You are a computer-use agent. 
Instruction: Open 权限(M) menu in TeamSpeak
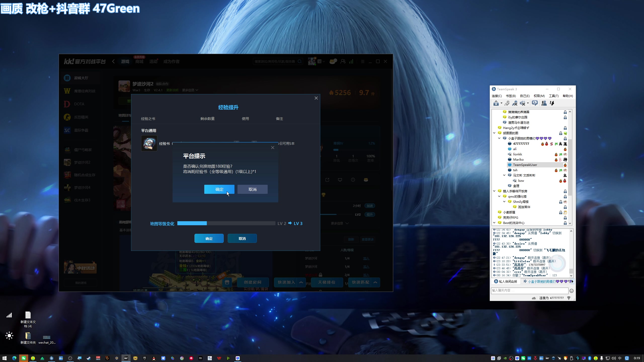tap(539, 96)
